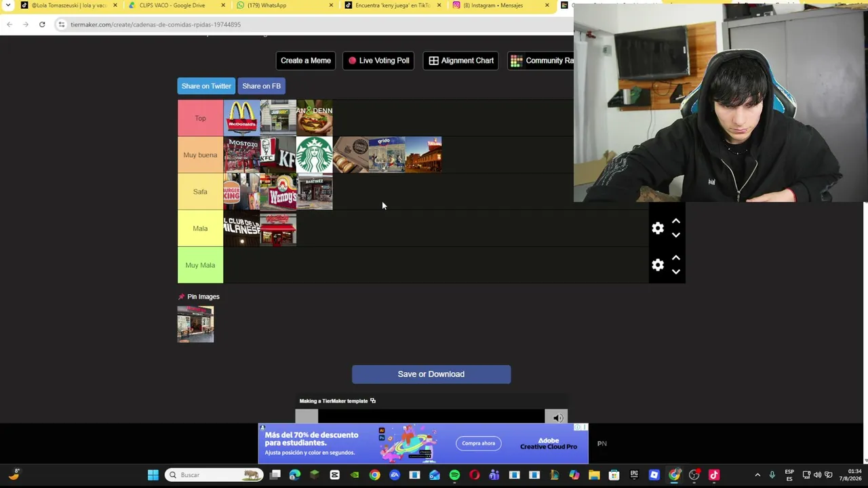Move the Muy Mala tier down
The width and height of the screenshot is (868, 488).
coord(676,272)
